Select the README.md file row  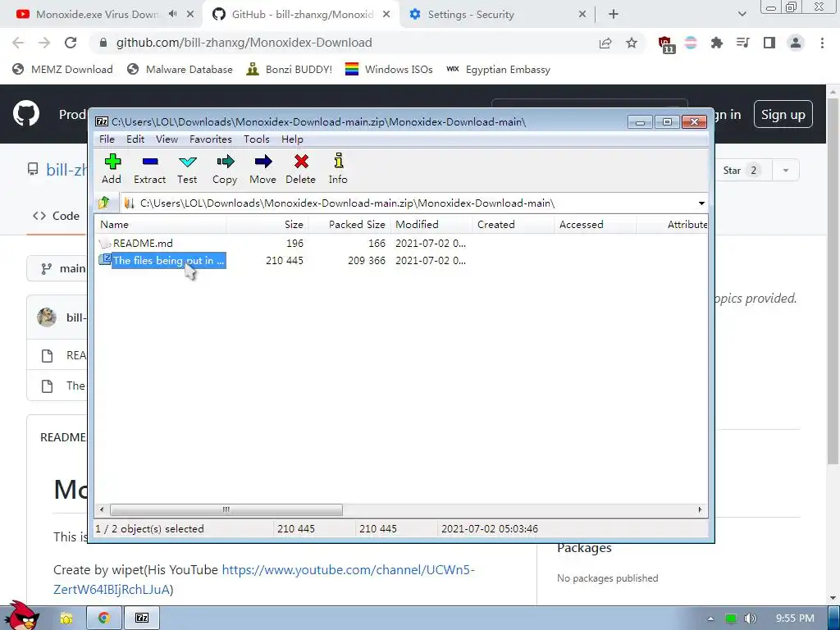(x=283, y=243)
